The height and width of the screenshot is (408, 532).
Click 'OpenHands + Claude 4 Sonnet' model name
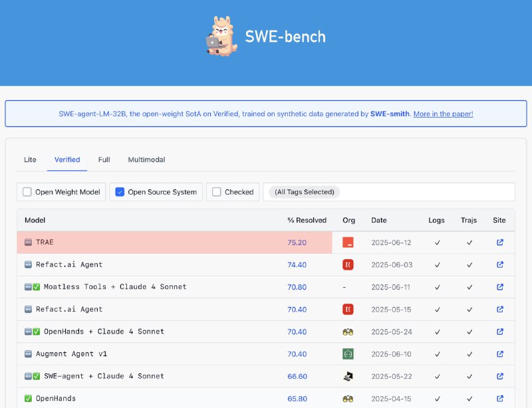point(104,332)
